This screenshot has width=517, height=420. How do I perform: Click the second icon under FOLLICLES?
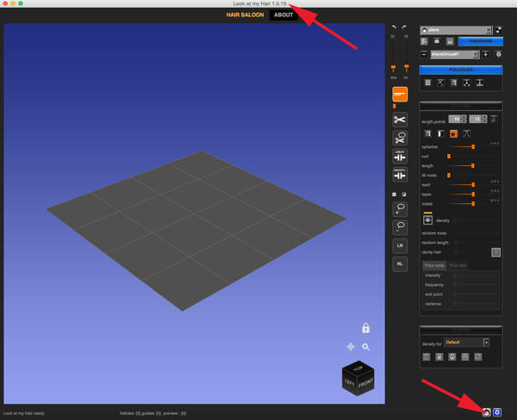(441, 83)
